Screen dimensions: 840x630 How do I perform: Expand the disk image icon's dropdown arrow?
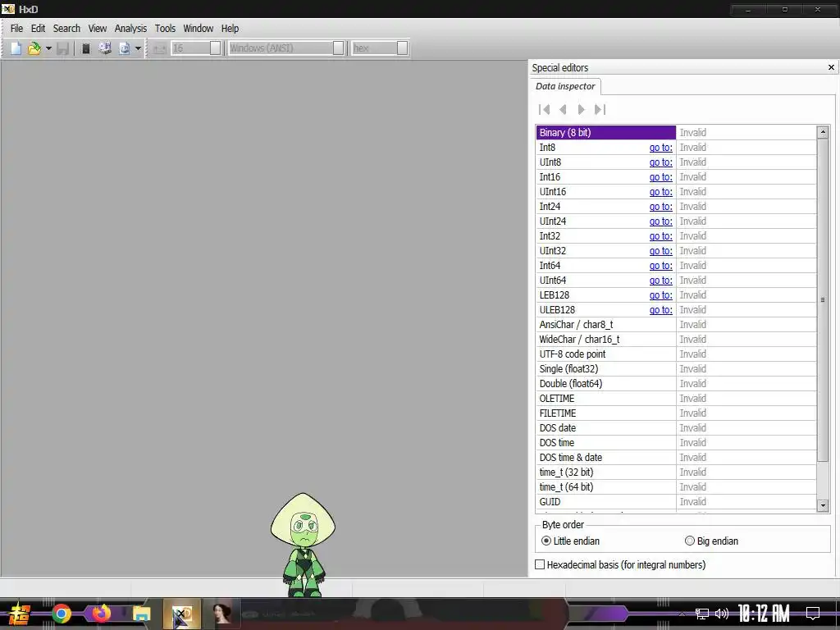[x=138, y=48]
